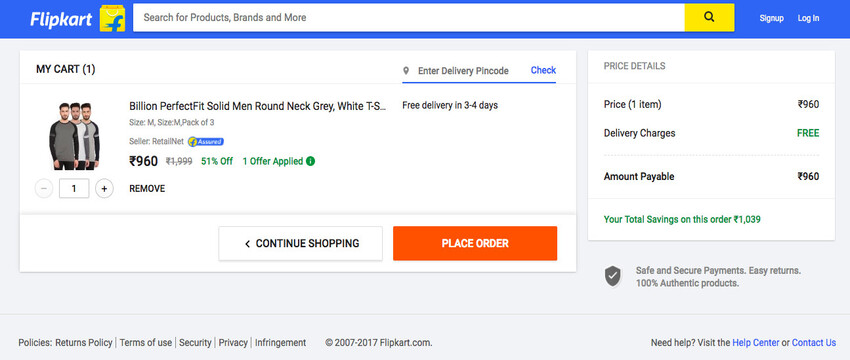This screenshot has width=850, height=360.
Task: Remove the T-shirt from the cart
Action: (147, 189)
